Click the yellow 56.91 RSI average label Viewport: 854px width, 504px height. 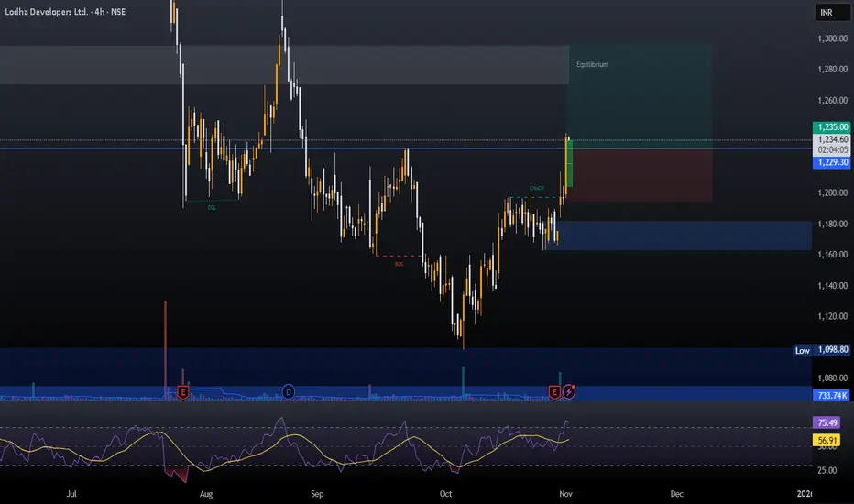(827, 440)
